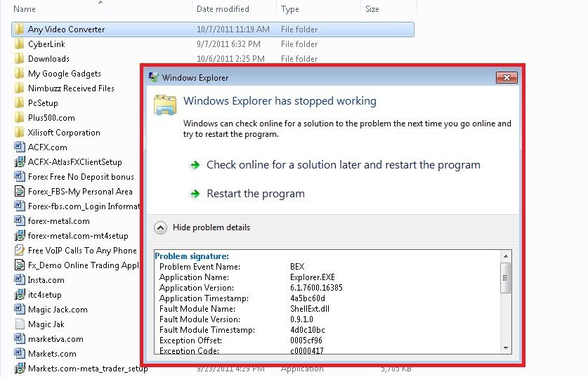
Task: Click Restart the program option
Action: click(x=256, y=194)
